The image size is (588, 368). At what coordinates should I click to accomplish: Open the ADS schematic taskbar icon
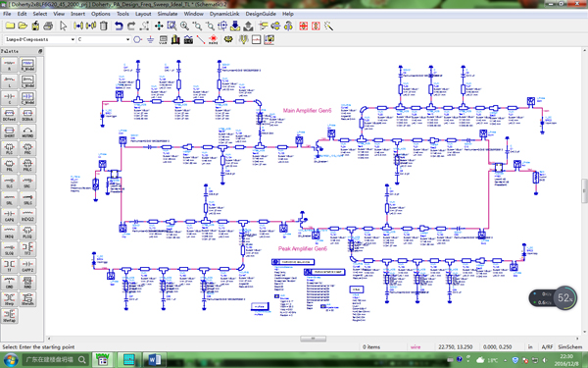(x=102, y=360)
